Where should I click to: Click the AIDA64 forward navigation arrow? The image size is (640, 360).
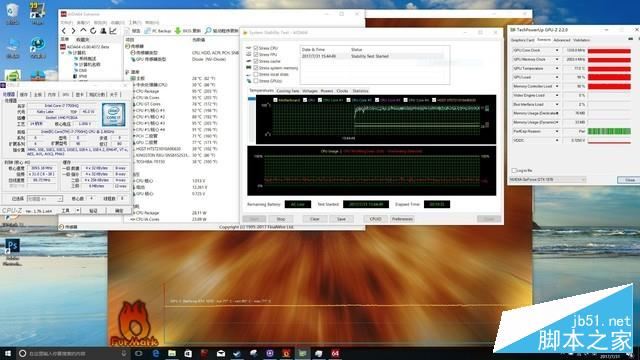pos(73,31)
